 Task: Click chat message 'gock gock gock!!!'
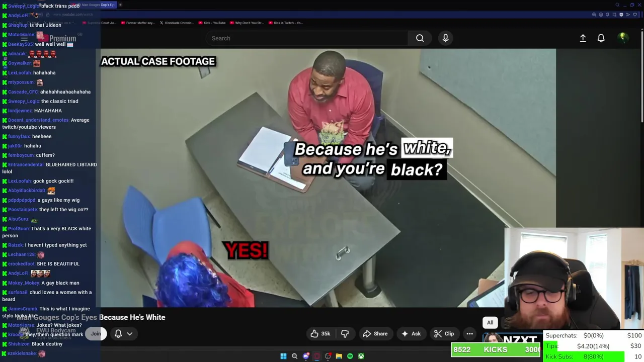(53, 181)
